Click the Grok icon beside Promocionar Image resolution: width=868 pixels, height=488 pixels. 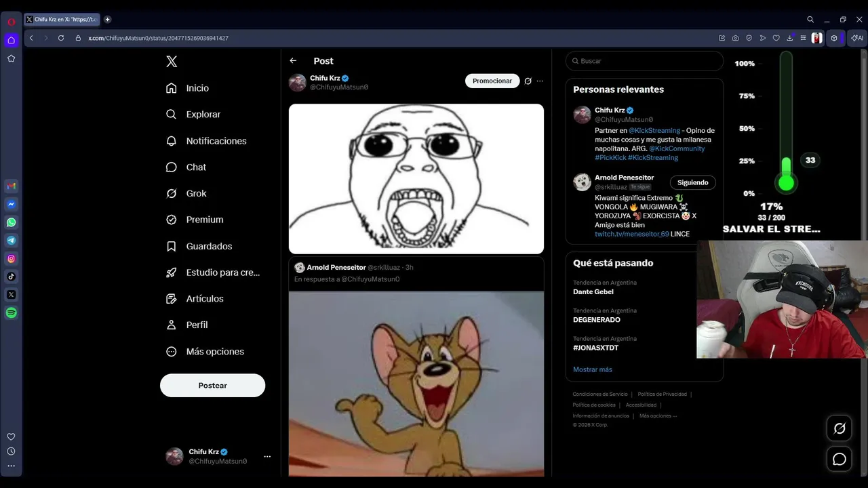tap(528, 81)
